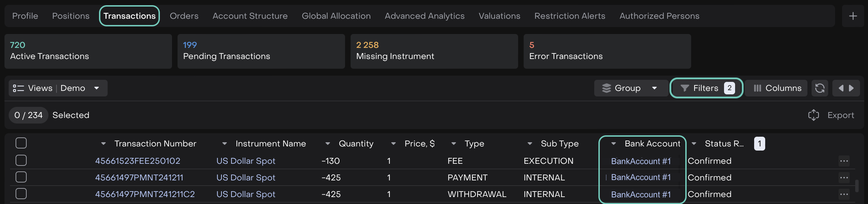Click the left arrow scroll columns icon
Screen dimensions: 868x204
pyautogui.click(x=841, y=88)
